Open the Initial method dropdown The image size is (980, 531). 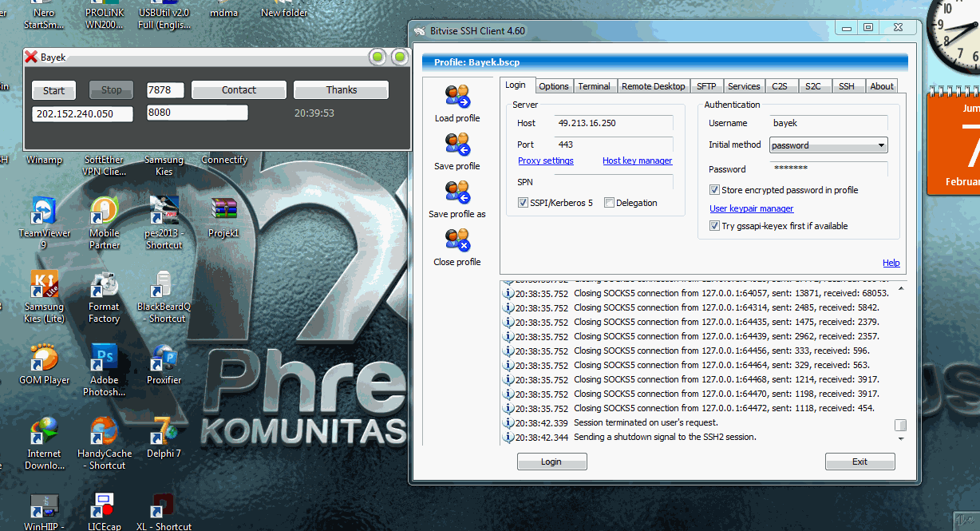[828, 145]
